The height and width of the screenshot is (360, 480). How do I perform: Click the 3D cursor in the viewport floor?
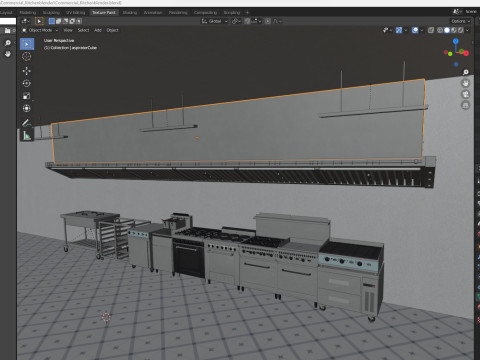coord(106,317)
